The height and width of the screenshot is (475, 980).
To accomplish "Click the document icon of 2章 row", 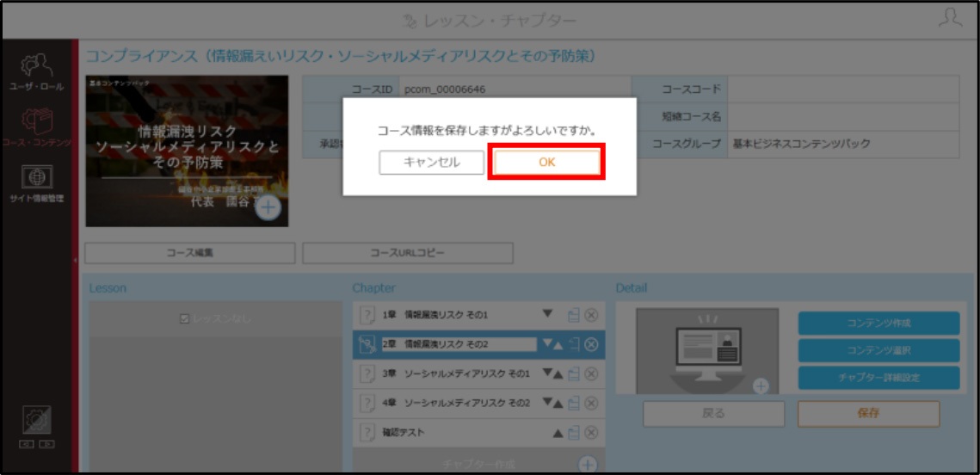I will [369, 344].
